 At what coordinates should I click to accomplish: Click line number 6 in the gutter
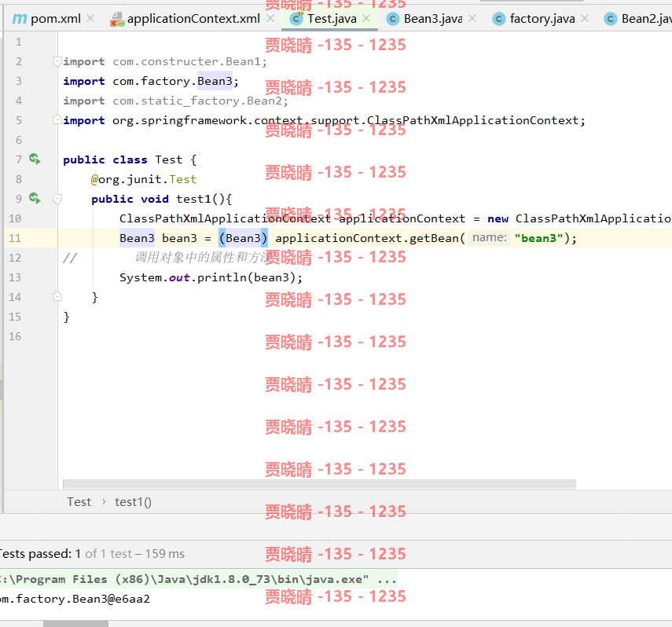[x=18, y=140]
